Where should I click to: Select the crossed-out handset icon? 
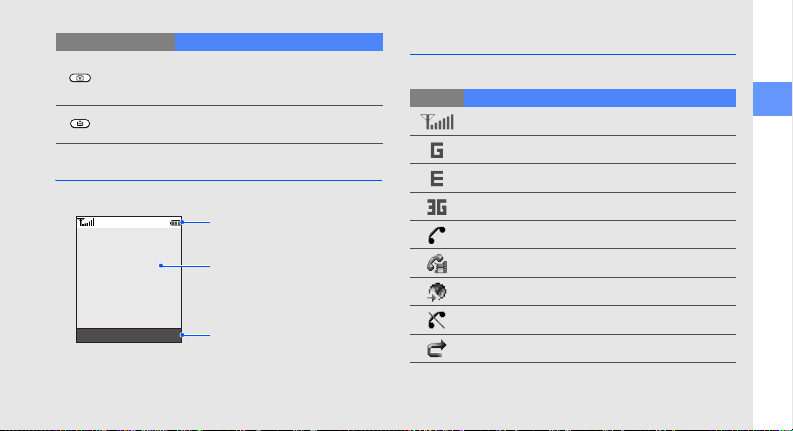[x=436, y=320]
